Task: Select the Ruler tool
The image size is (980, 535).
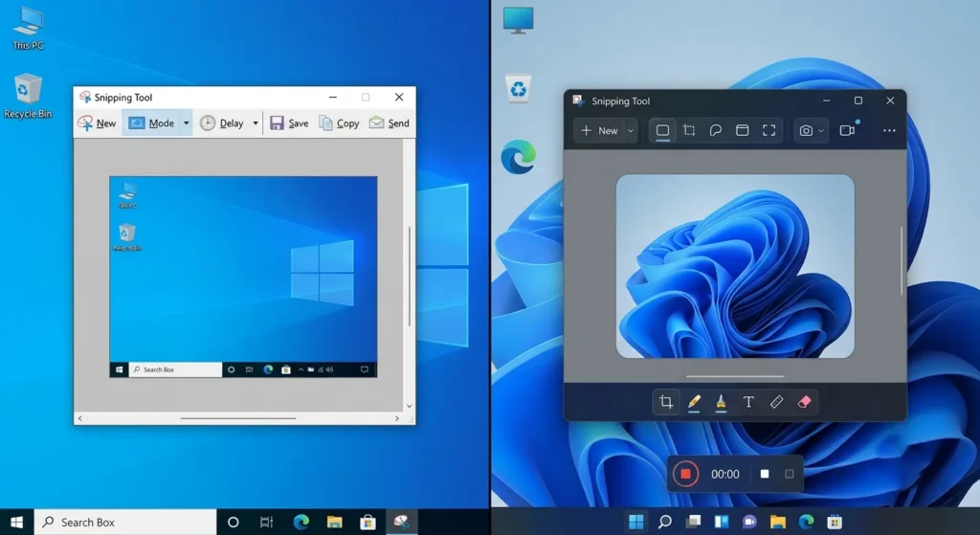Action: click(x=776, y=402)
